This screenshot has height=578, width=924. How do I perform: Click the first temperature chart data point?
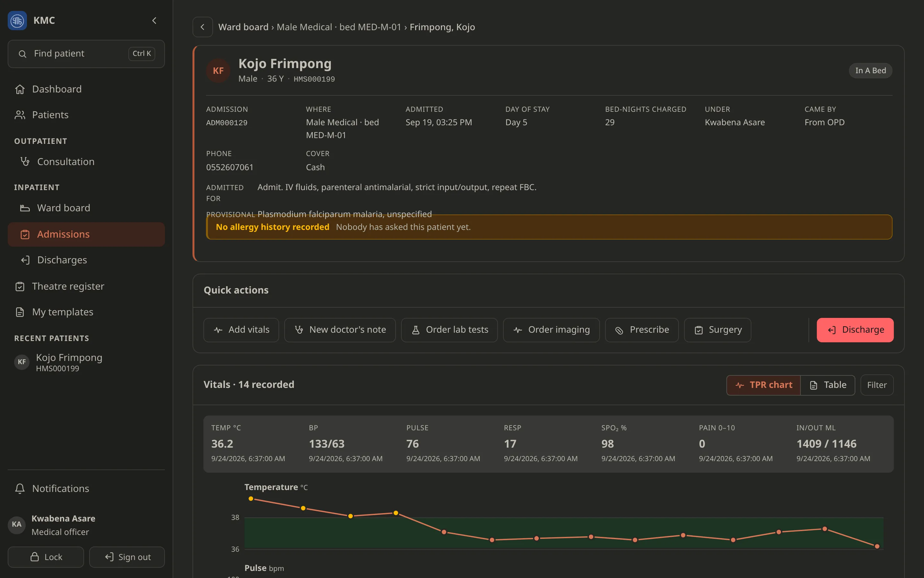[x=251, y=498]
